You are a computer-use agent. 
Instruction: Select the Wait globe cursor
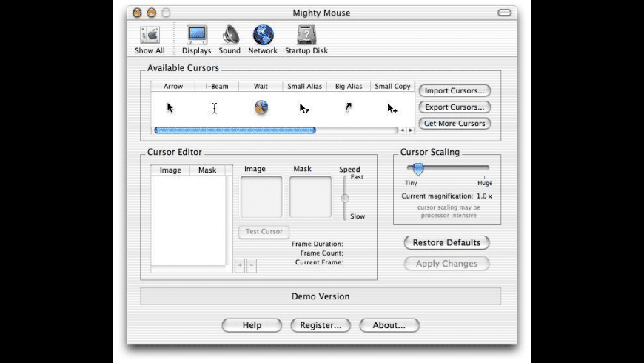click(261, 107)
